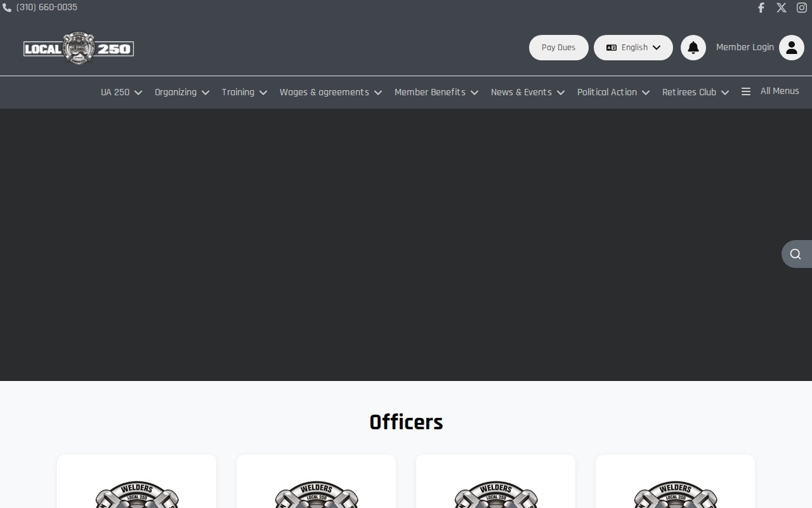Screen dimensions: 812x508
Task: Expand the News & Events menu
Action: coord(527,92)
